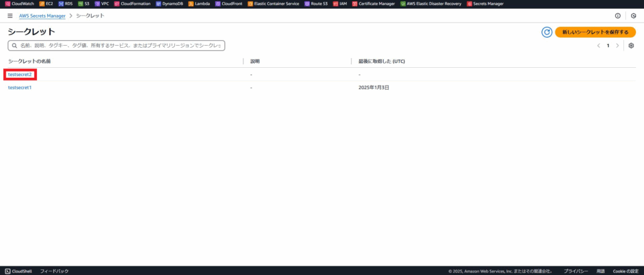Open CloudShell from the footer
This screenshot has height=275, width=644.
19,271
